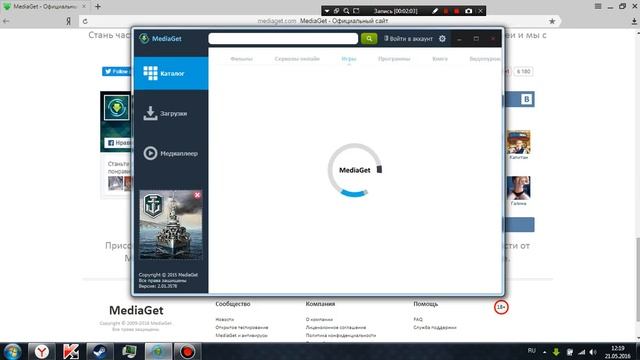Click the MediaGet green tray icon

coord(556,352)
